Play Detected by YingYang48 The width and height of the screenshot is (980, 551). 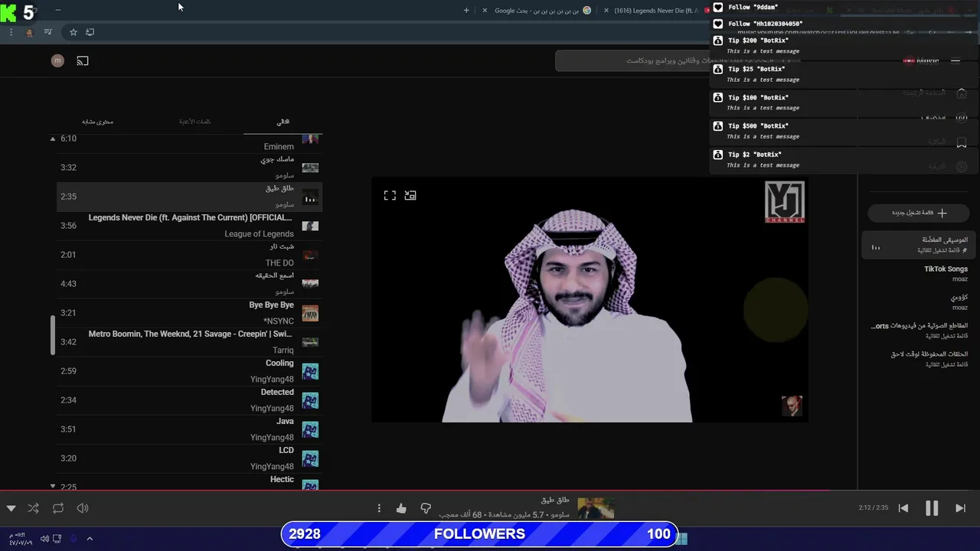(189, 400)
